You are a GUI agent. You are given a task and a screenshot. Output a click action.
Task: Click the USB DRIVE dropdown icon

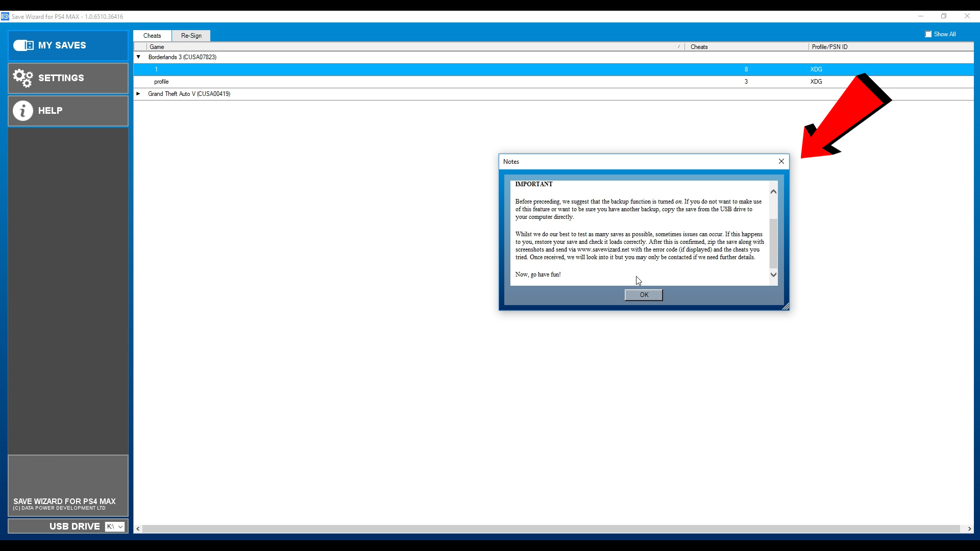click(x=121, y=526)
